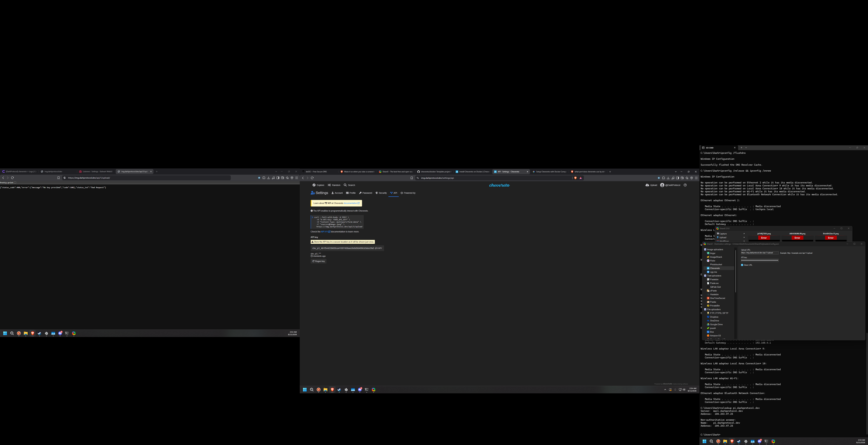Open the Capture submenu in ShareX
The image size is (868, 445).
point(730,234)
